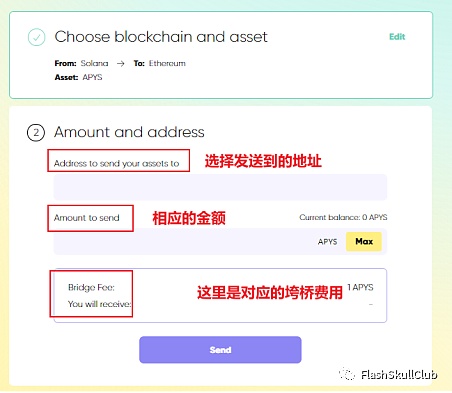Click the Bridge Fee label
Viewport: 452px width, 393px height.
click(91, 287)
